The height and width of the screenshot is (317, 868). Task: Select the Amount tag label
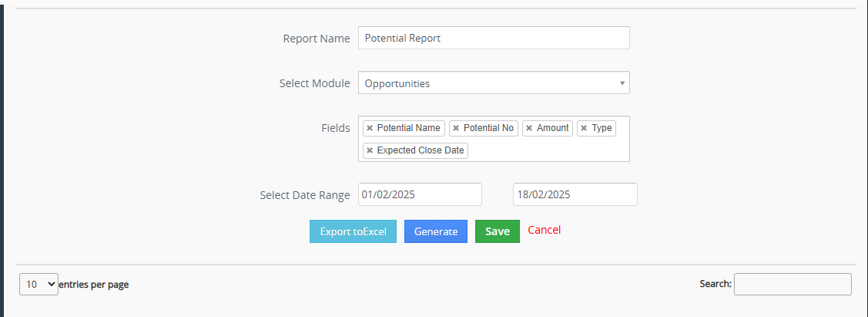[552, 128]
